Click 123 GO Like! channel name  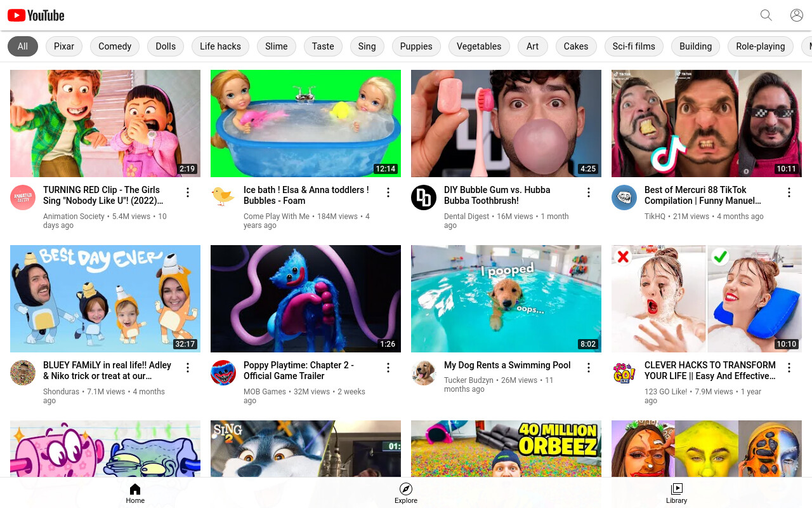[666, 392]
